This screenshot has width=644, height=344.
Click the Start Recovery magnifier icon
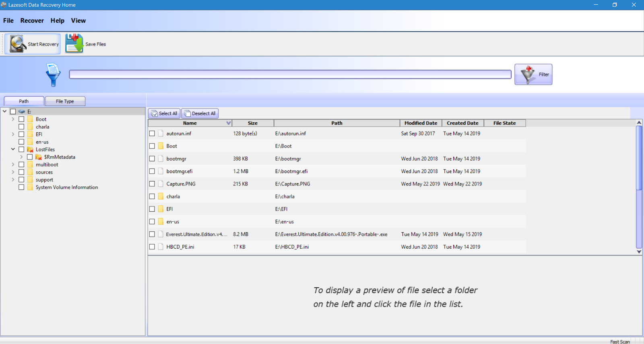point(18,44)
